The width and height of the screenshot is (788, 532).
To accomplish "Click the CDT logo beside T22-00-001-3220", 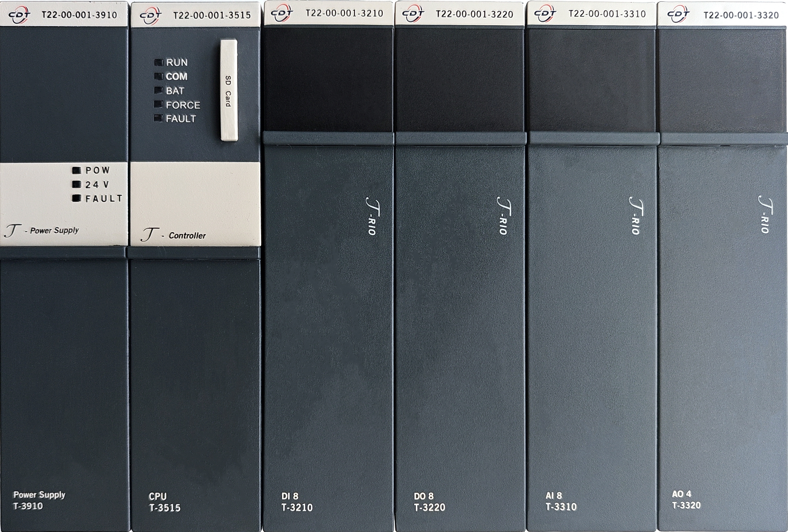I will (x=413, y=14).
